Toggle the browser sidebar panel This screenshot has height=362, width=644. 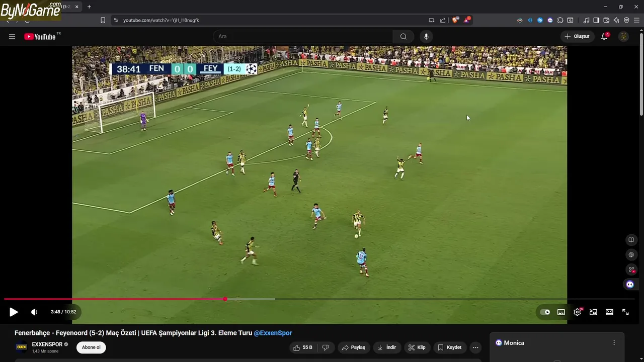point(596,20)
